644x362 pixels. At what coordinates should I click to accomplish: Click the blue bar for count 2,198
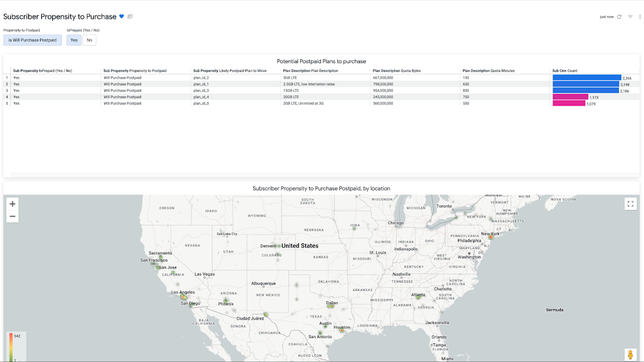[585, 84]
